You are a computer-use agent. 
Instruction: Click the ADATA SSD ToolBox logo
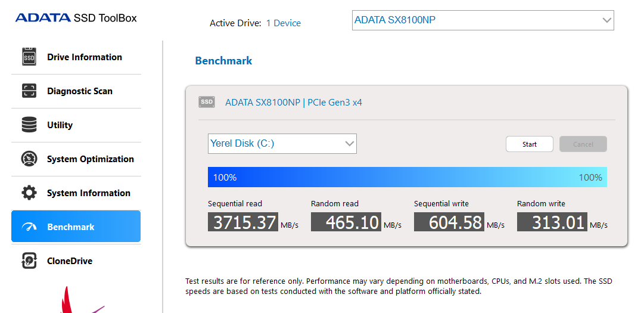coord(76,18)
